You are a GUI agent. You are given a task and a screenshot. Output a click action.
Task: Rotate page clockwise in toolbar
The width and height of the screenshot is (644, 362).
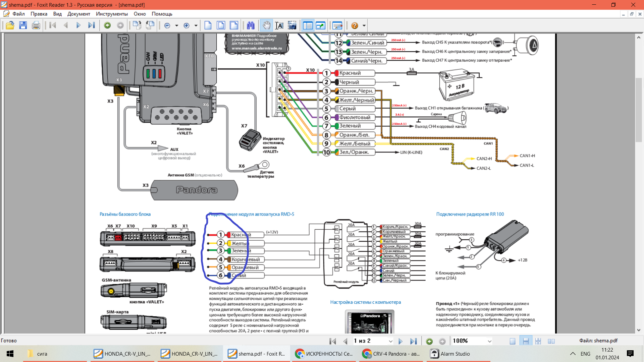click(137, 25)
